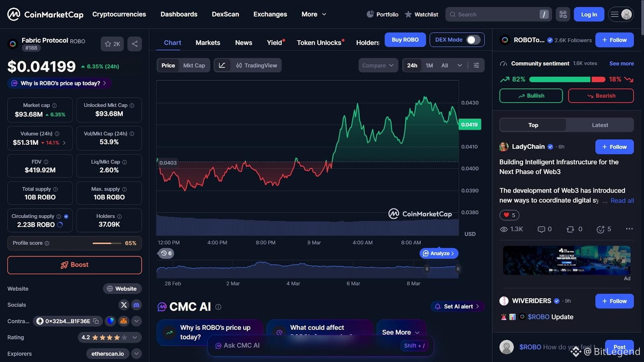The image size is (644, 362).
Task: Click the Log In button
Action: pos(589,14)
